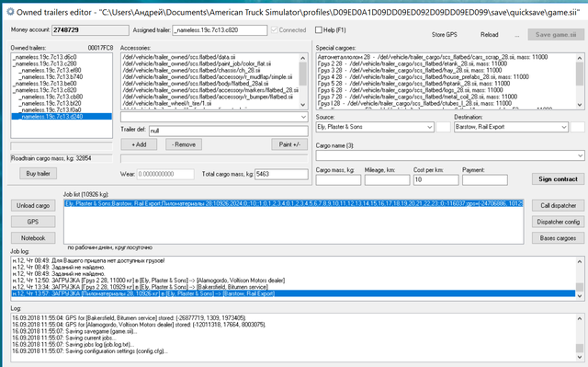This screenshot has width=588, height=367.
Task: Click the Mileage, km field
Action: tap(387, 180)
